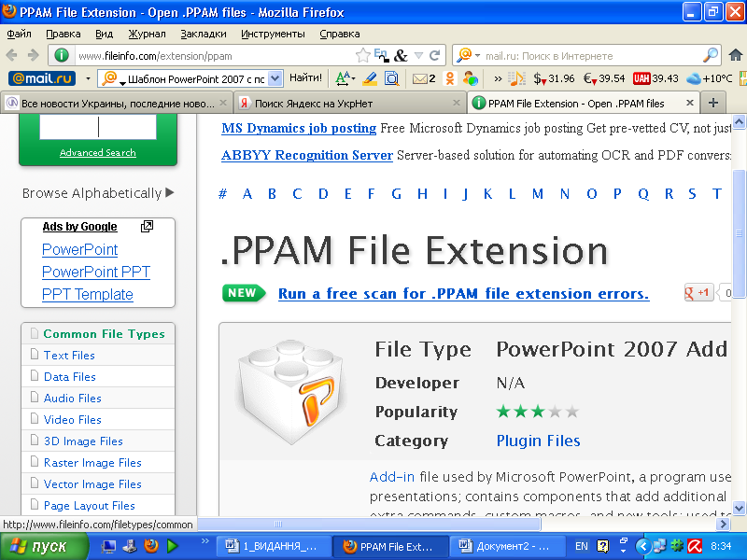Open the Audio Files category
Image resolution: width=747 pixels, height=560 pixels.
click(73, 399)
